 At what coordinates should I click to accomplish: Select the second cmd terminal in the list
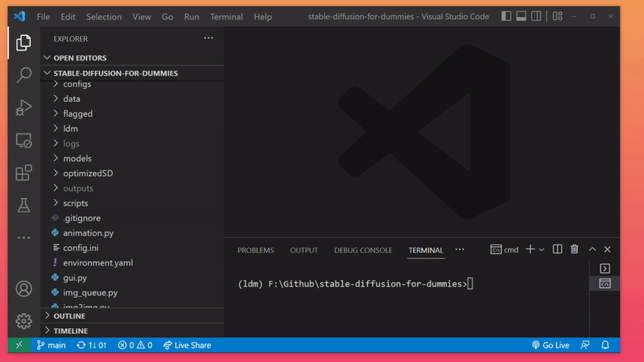point(605,284)
